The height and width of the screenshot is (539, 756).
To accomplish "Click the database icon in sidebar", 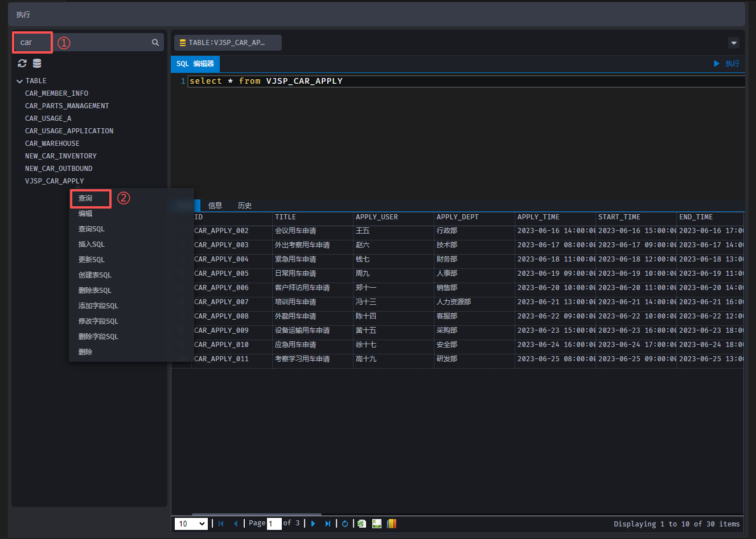I will (x=37, y=63).
